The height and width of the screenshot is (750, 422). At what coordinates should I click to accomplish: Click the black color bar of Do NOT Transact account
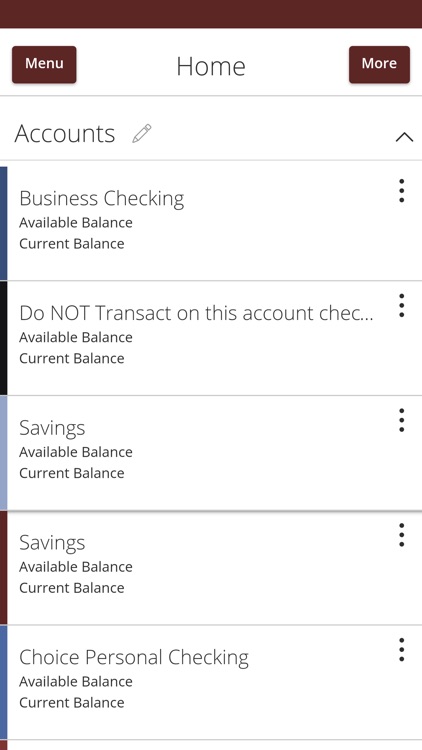[3, 338]
